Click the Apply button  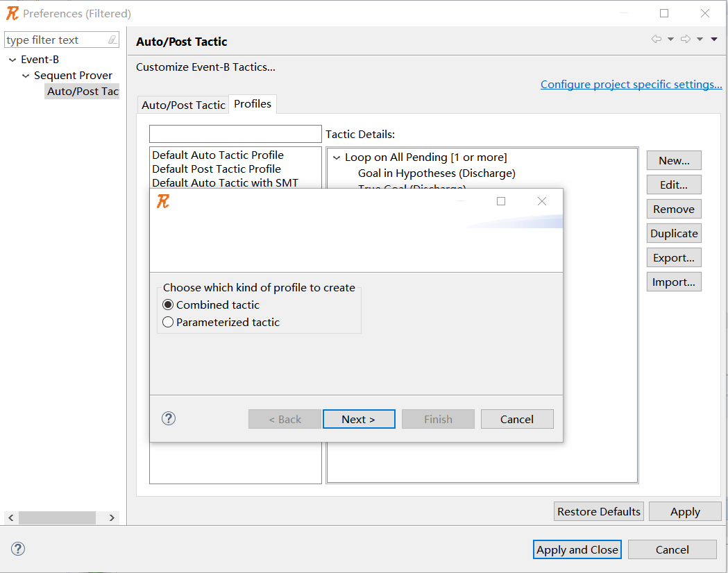coord(685,511)
